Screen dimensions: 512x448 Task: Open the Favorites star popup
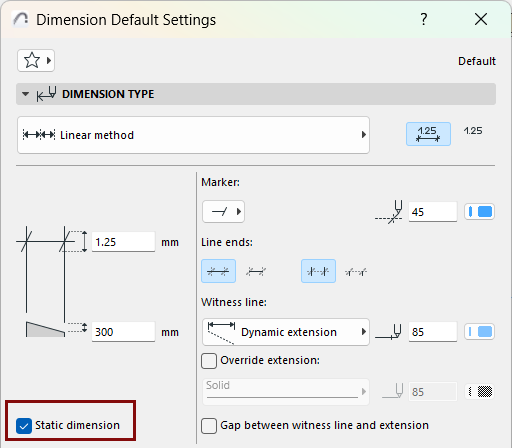click(36, 61)
